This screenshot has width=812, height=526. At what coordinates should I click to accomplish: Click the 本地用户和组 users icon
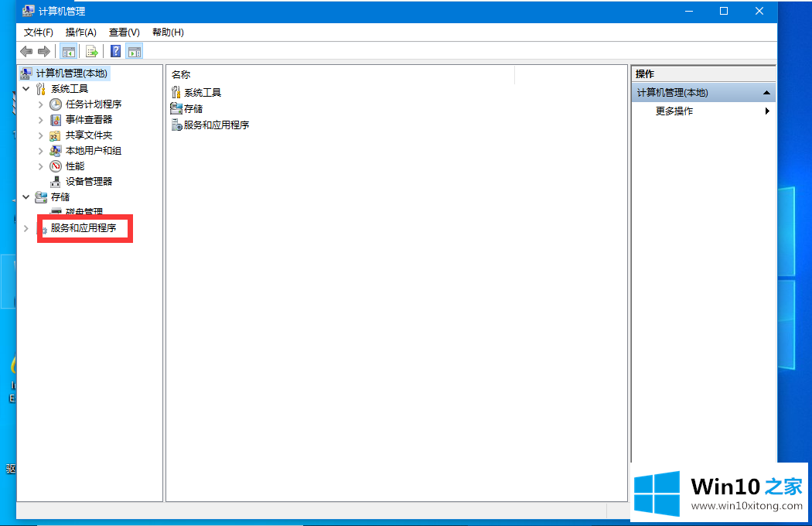(x=56, y=151)
